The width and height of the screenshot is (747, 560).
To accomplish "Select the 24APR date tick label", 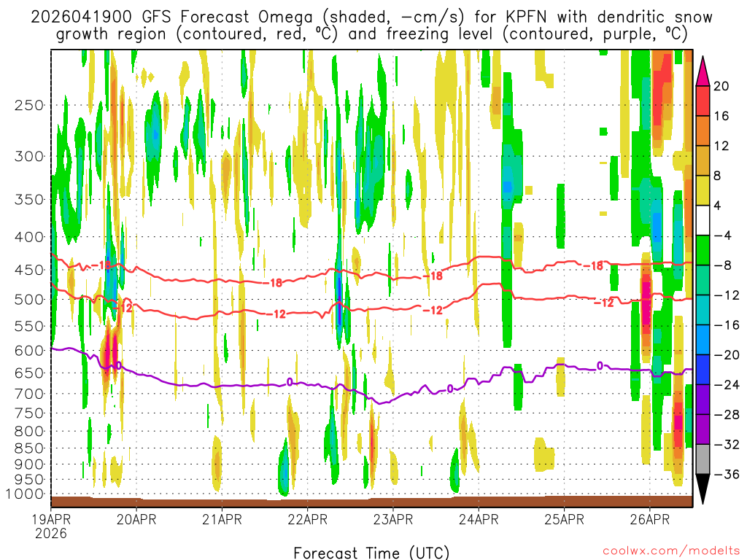I will click(479, 520).
